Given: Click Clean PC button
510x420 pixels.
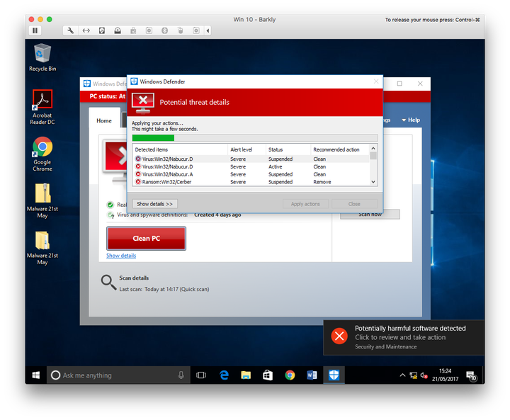Looking at the screenshot, I should [147, 239].
